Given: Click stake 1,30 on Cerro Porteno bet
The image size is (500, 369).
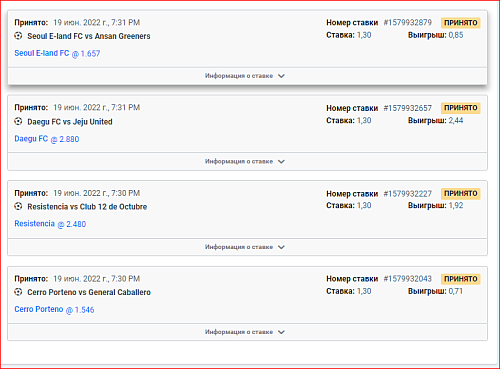Looking at the screenshot, I should [364, 291].
